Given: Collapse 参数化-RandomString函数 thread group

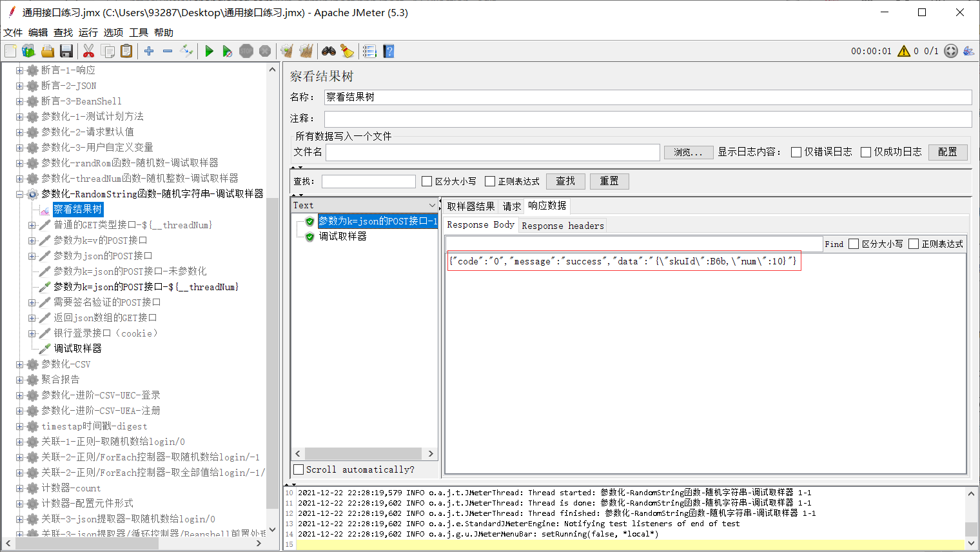Looking at the screenshot, I should click(x=19, y=194).
